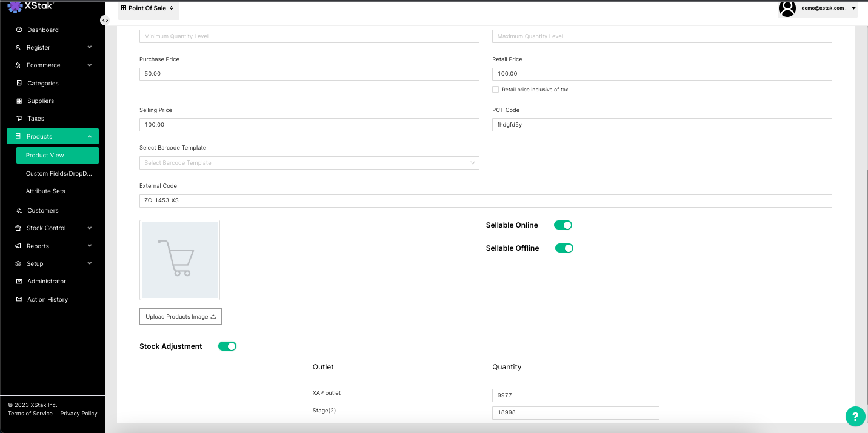Click the user profile avatar icon
Screen dimensions: 868x433
click(787, 8)
